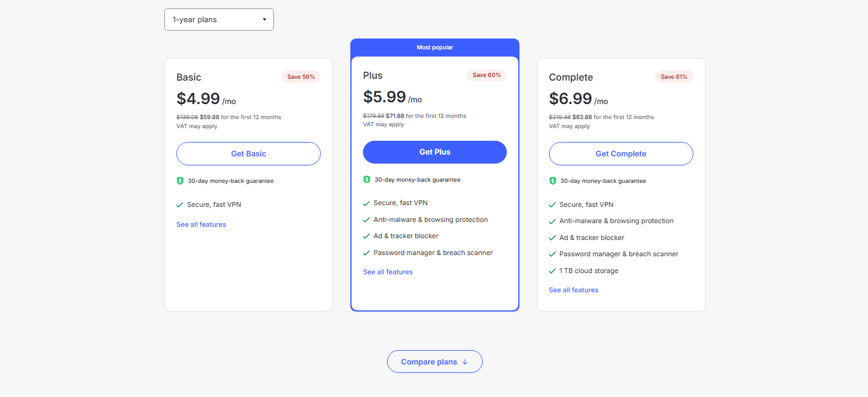Click the Save 60% badge on Plus

tap(486, 75)
